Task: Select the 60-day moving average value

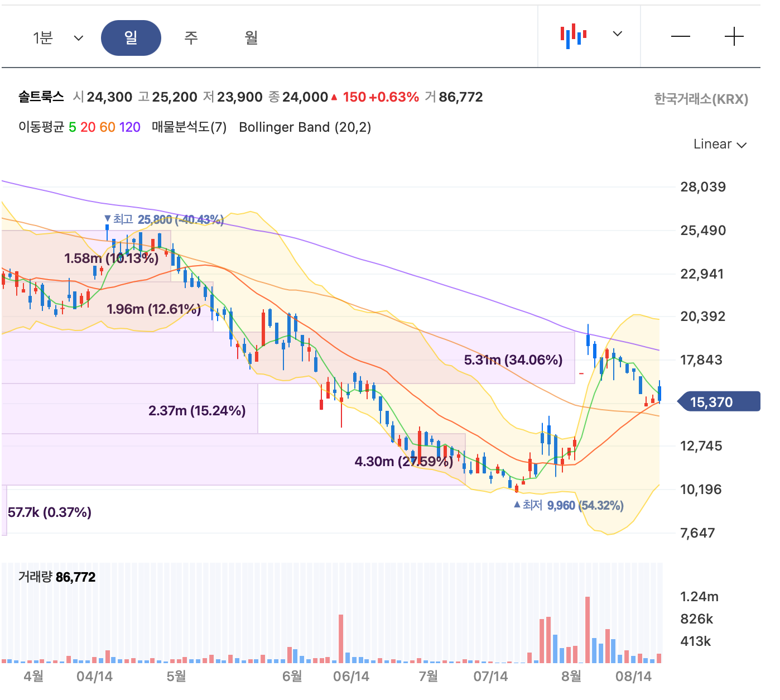Action: pyautogui.click(x=108, y=127)
